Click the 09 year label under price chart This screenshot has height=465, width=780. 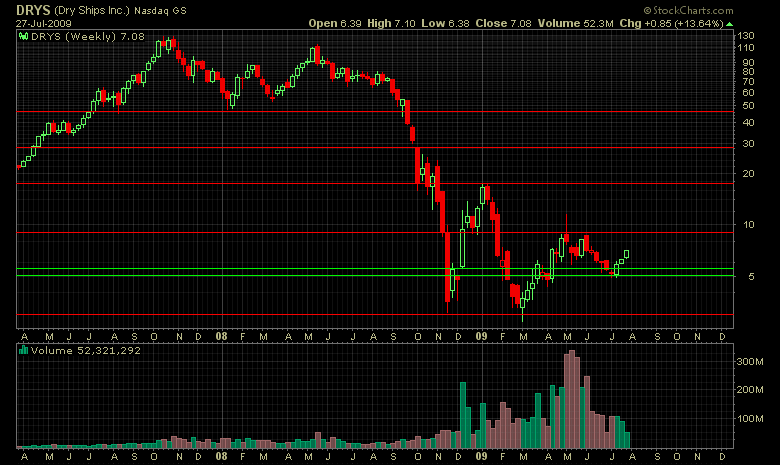click(481, 337)
